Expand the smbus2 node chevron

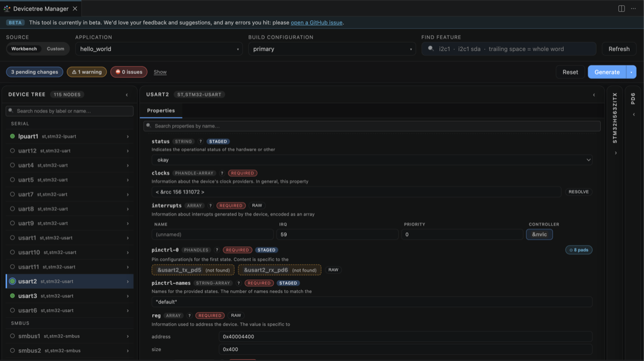click(128, 350)
